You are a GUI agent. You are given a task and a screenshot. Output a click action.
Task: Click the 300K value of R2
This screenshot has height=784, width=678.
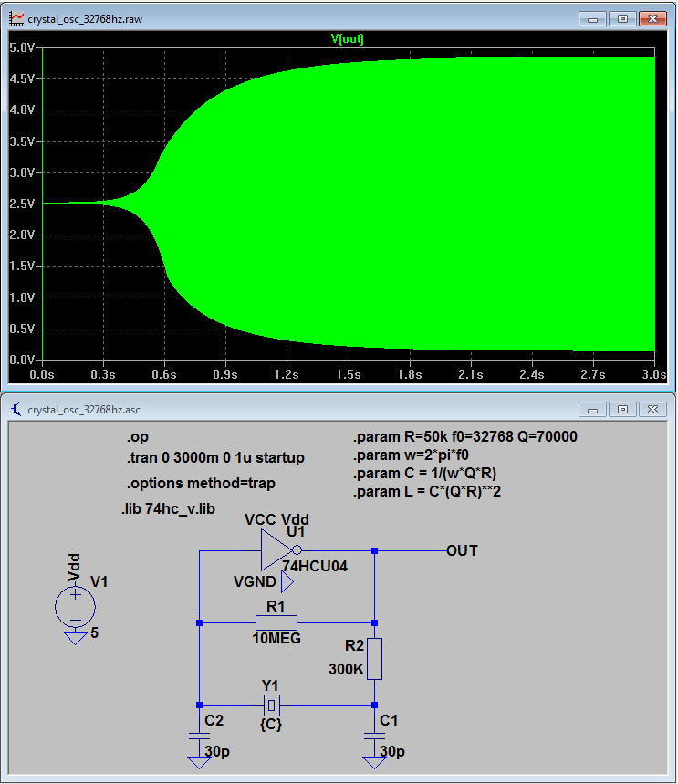346,670
